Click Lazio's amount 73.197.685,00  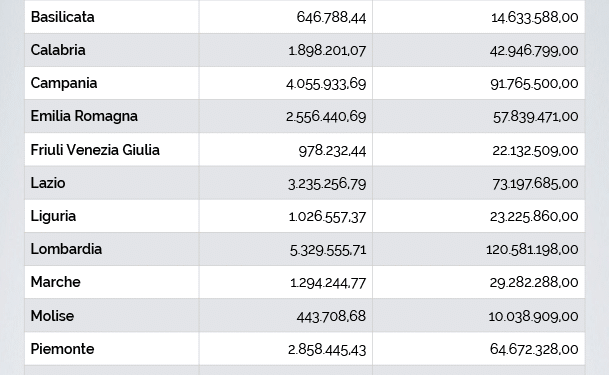(x=535, y=183)
